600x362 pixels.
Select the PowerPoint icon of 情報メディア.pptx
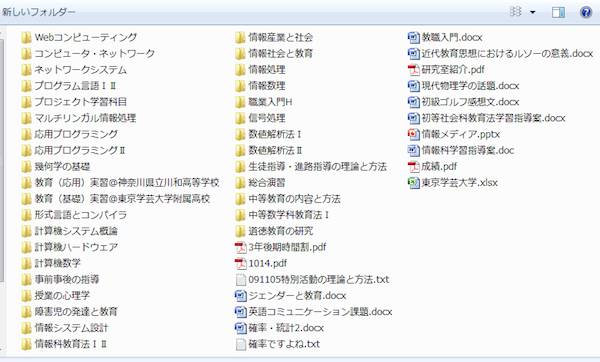click(x=414, y=134)
